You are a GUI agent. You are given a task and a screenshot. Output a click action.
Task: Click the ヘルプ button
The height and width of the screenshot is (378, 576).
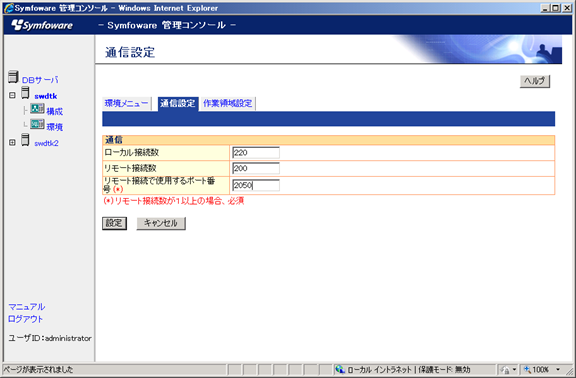[534, 81]
